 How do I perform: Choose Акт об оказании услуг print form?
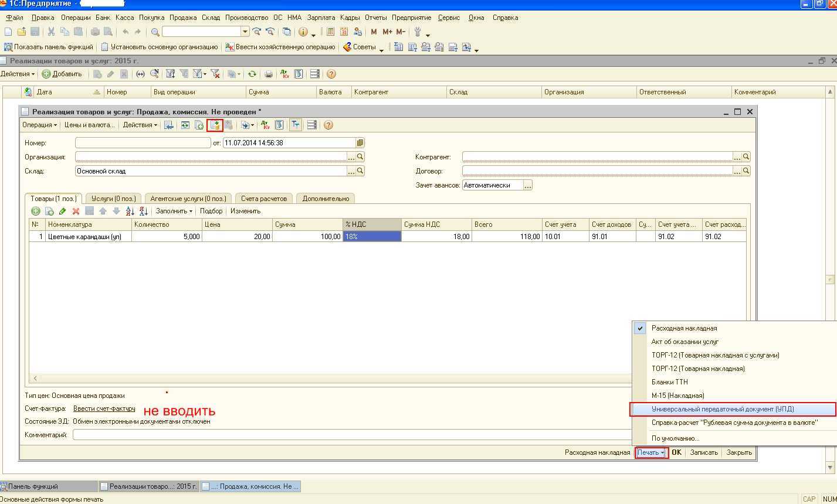[x=685, y=342]
